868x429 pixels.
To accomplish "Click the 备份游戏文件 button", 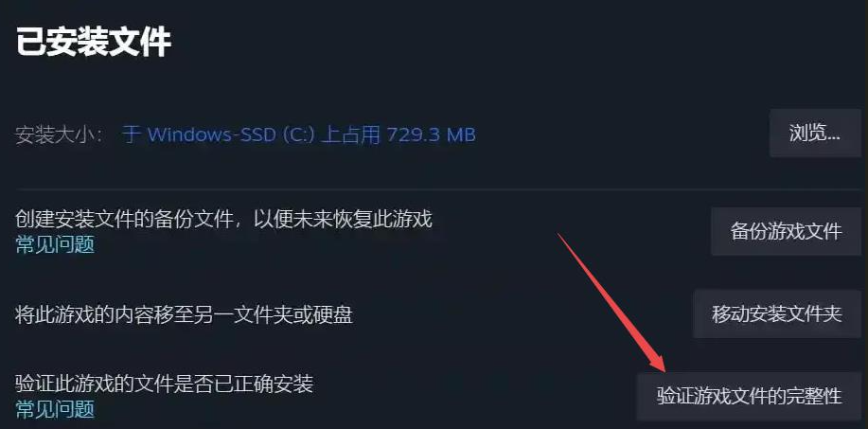I will tap(786, 231).
